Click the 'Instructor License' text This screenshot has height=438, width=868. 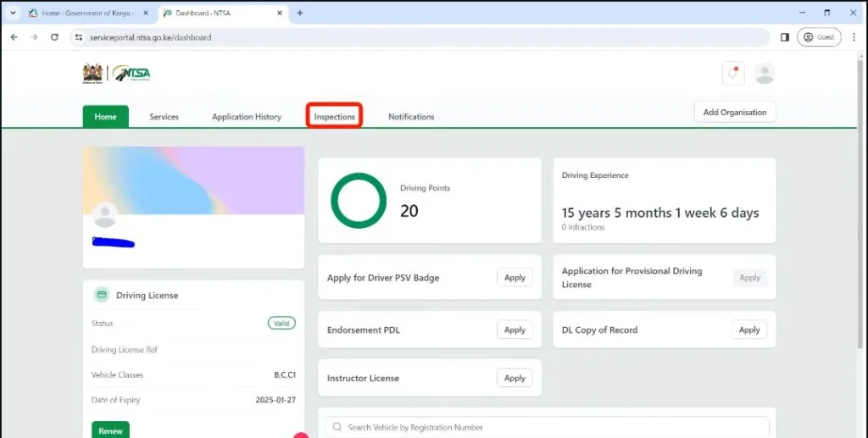point(363,378)
